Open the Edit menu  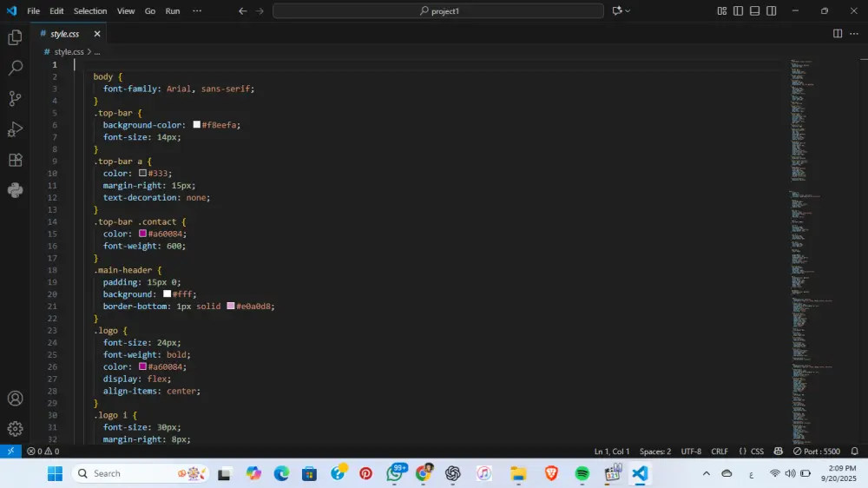point(56,10)
